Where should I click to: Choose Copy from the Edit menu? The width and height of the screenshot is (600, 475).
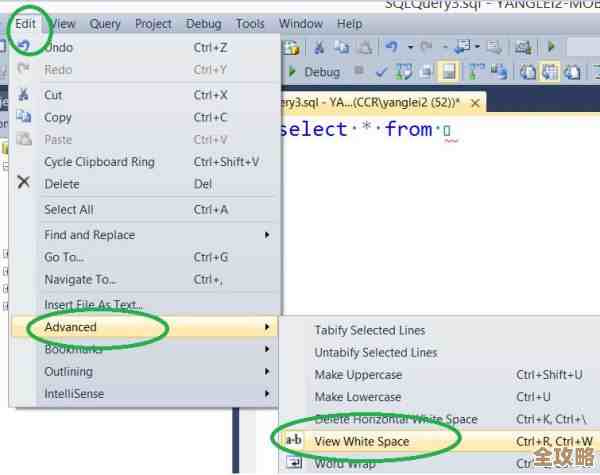click(x=145, y=117)
